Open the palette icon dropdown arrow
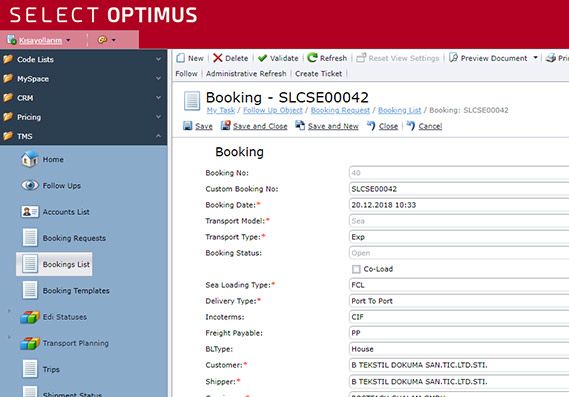 click(114, 40)
